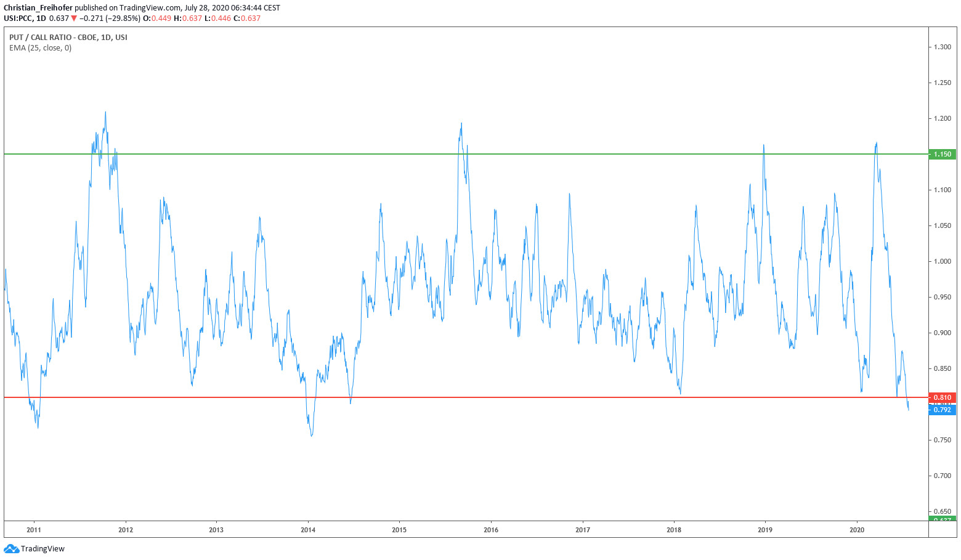Click the green 1.150 price label
961x560 pixels.
click(942, 154)
